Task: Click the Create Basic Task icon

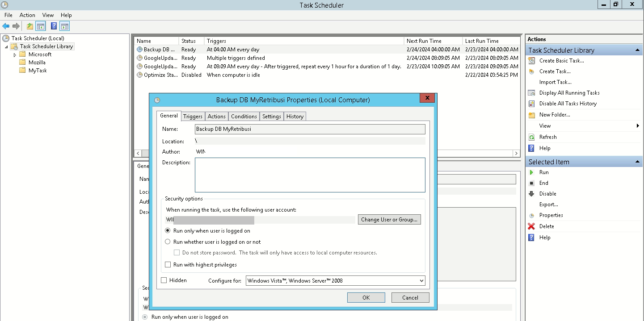Action: pos(531,61)
